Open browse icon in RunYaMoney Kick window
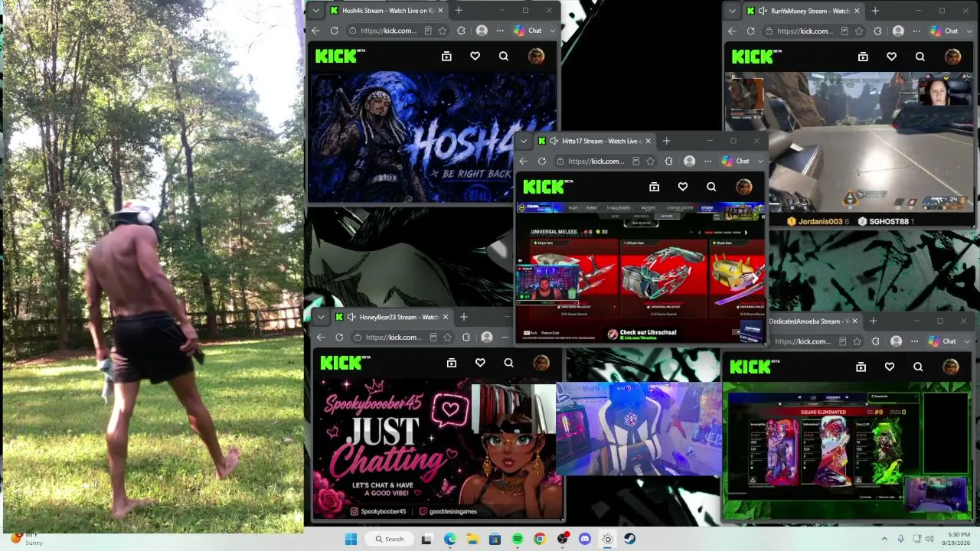Viewport: 980px width, 551px height. [863, 56]
